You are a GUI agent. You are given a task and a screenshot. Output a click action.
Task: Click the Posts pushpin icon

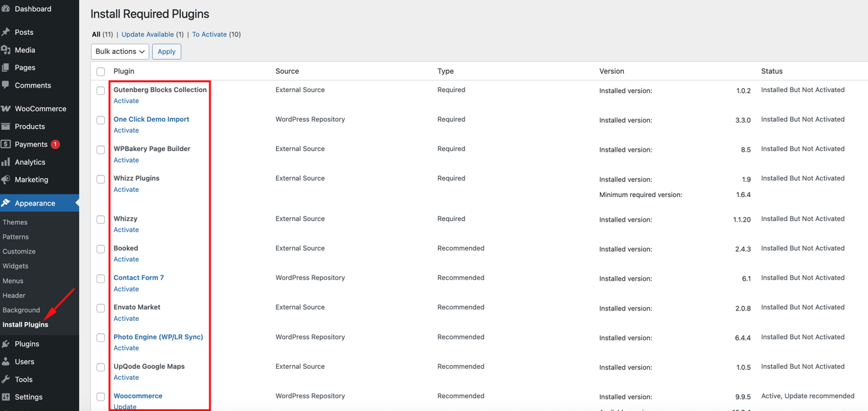point(6,32)
